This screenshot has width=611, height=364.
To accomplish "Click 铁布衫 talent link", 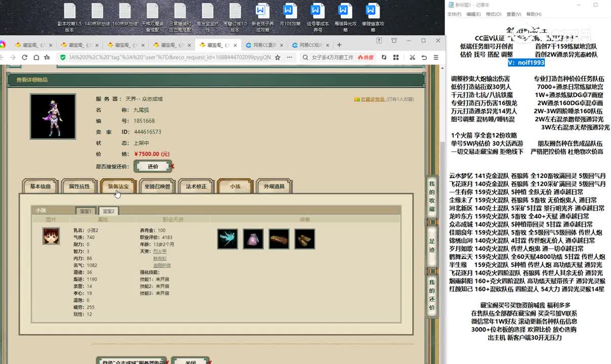I will 159,258.
